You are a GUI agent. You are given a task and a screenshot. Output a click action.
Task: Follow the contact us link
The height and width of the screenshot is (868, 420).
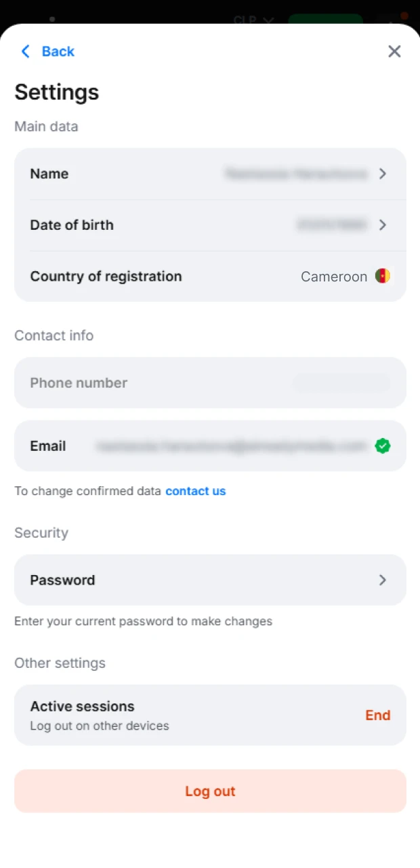pyautogui.click(x=195, y=491)
